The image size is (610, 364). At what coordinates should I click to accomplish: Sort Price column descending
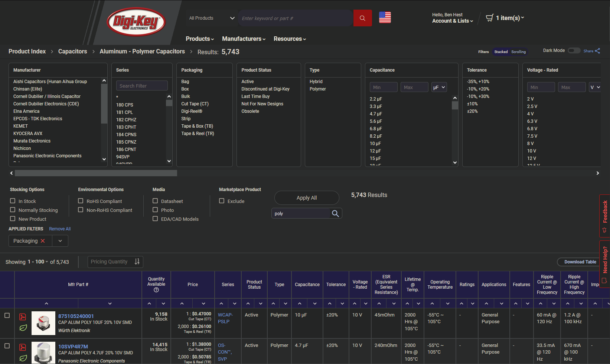(x=203, y=304)
